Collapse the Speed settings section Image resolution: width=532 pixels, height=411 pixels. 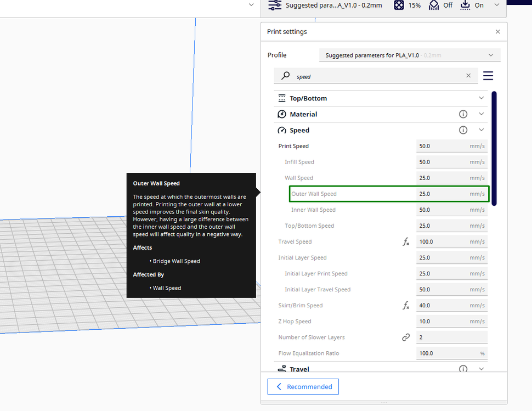pos(481,130)
